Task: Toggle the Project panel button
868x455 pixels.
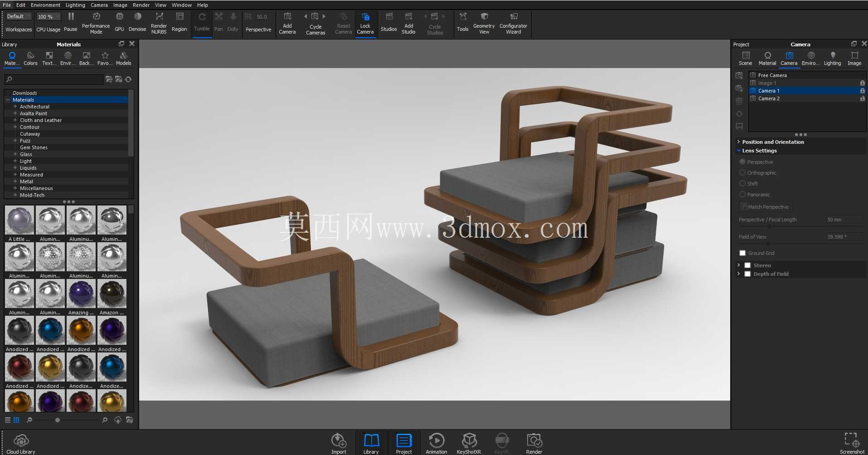Action: pyautogui.click(x=404, y=443)
